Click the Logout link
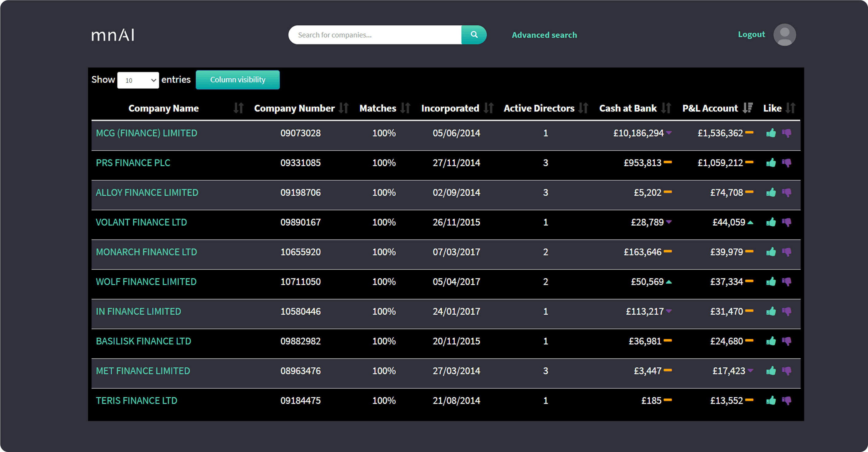This screenshot has width=868, height=452. 751,34
